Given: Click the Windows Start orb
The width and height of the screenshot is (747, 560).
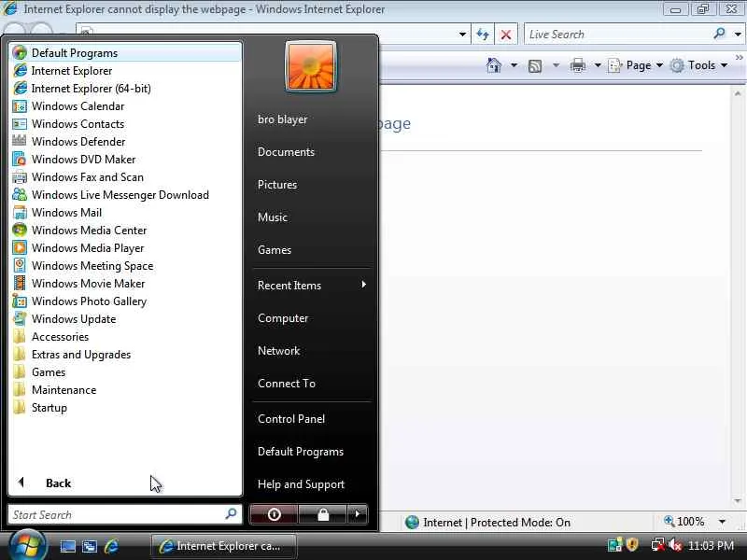Looking at the screenshot, I should (27, 545).
